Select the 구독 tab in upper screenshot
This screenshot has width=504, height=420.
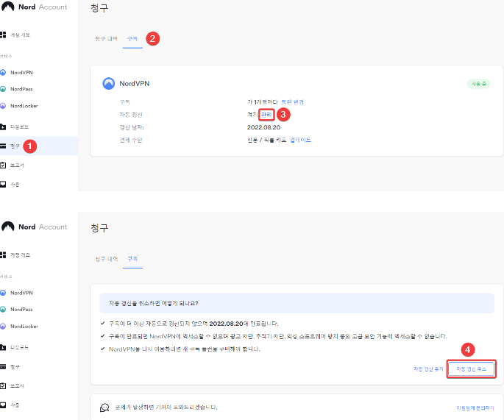coord(132,39)
